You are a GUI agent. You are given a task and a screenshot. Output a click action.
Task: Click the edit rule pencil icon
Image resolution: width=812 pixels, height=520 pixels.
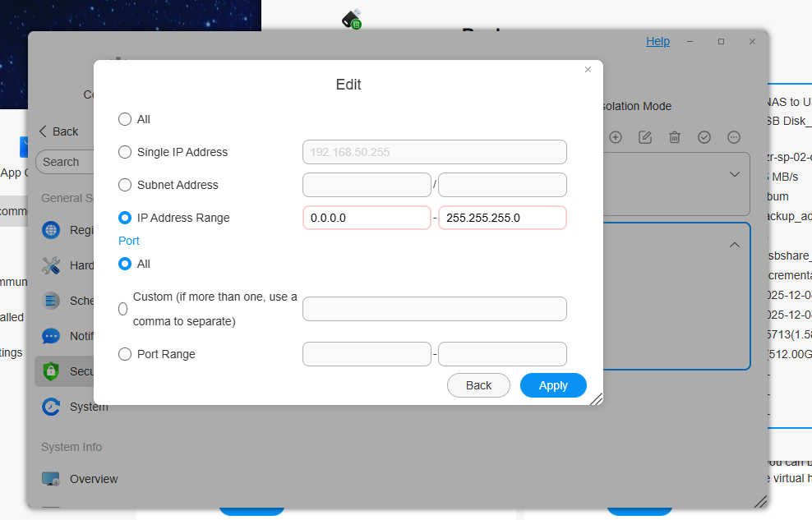pos(644,137)
